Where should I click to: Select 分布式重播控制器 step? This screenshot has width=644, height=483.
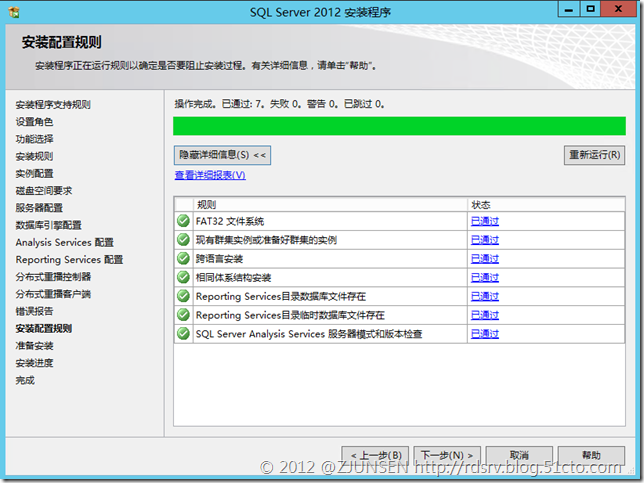pyautogui.click(x=53, y=277)
